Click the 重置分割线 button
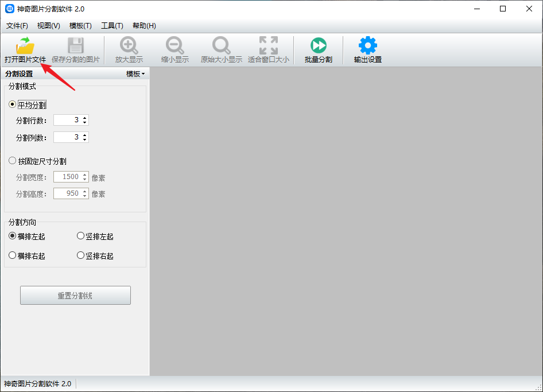543x392 pixels. point(76,296)
